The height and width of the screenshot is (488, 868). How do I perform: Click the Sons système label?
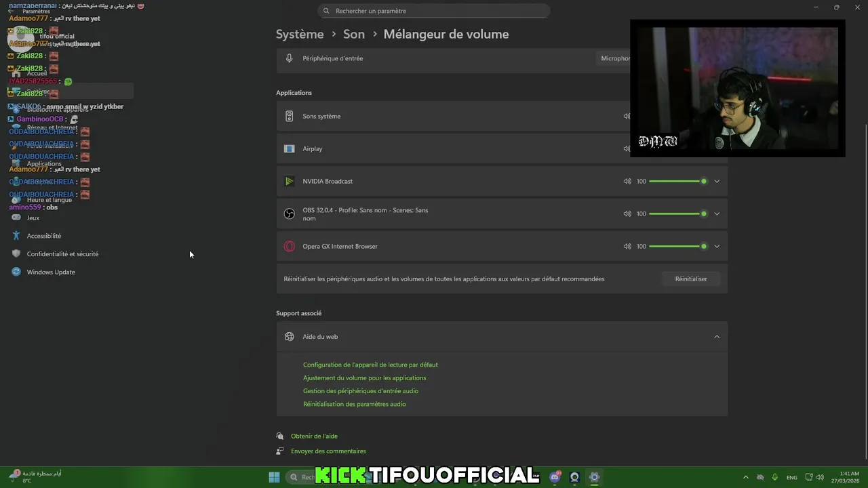(321, 116)
